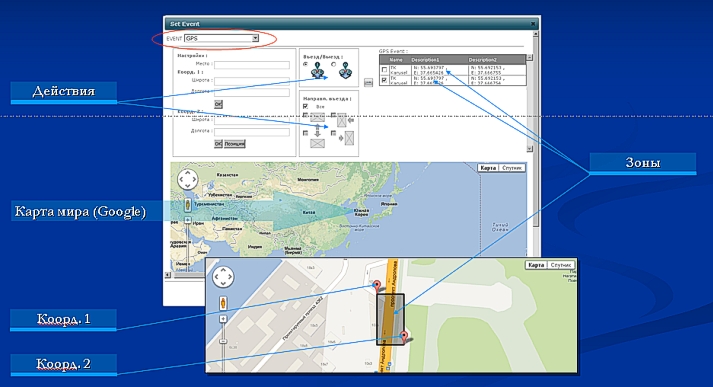This screenshot has width=713, height=387.
Task: Click the Место input field
Action: pos(252,65)
